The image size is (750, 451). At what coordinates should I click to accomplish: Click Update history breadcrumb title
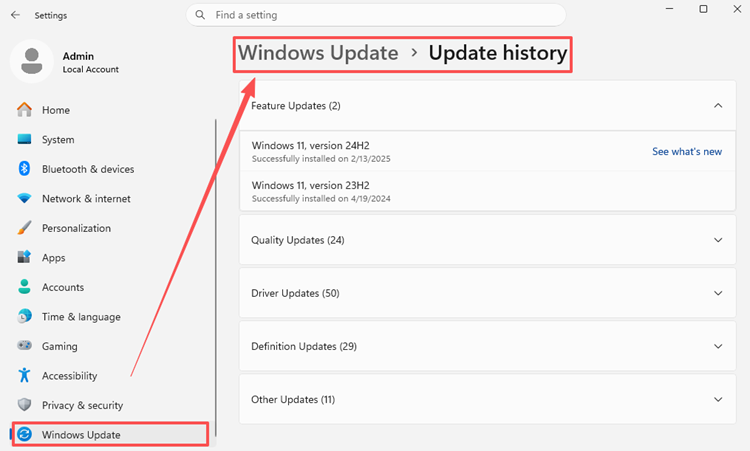point(497,53)
